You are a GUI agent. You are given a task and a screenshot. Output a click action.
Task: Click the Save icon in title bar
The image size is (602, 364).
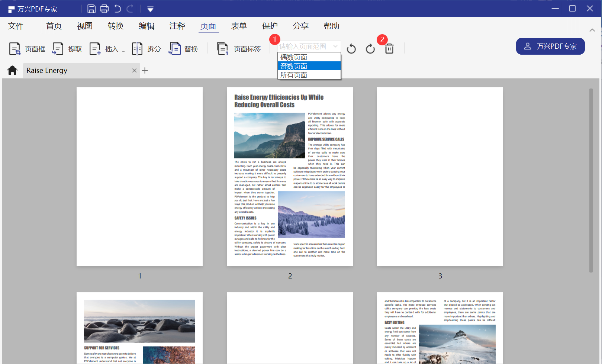tap(91, 9)
